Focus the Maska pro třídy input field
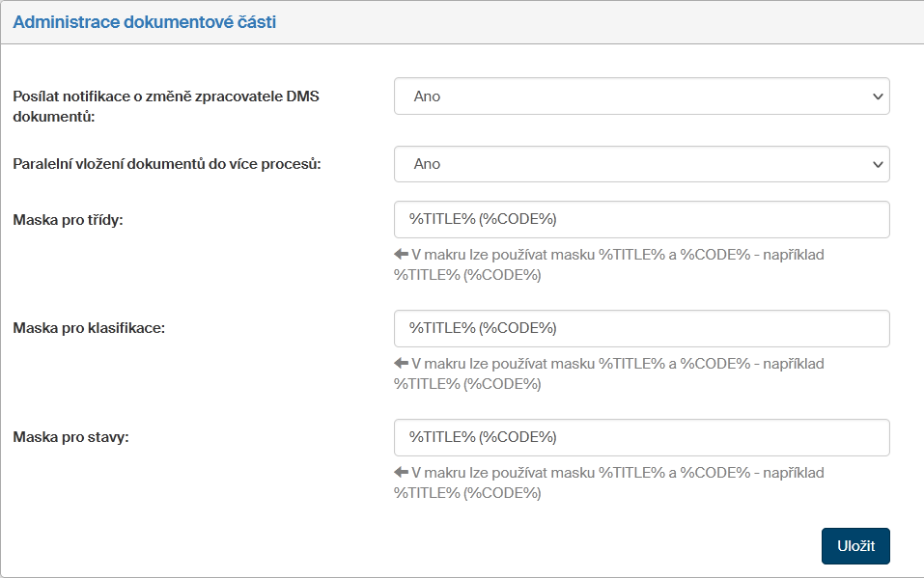The width and height of the screenshot is (924, 578). 641,219
